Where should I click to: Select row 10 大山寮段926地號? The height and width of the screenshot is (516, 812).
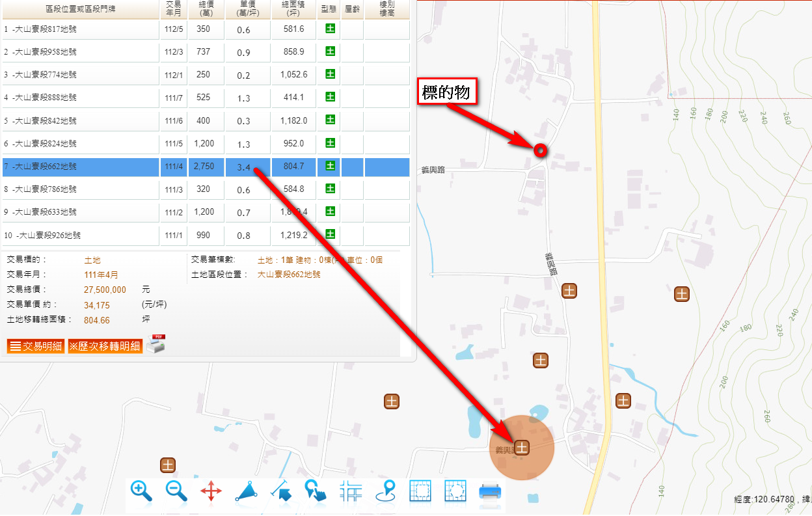pos(81,235)
